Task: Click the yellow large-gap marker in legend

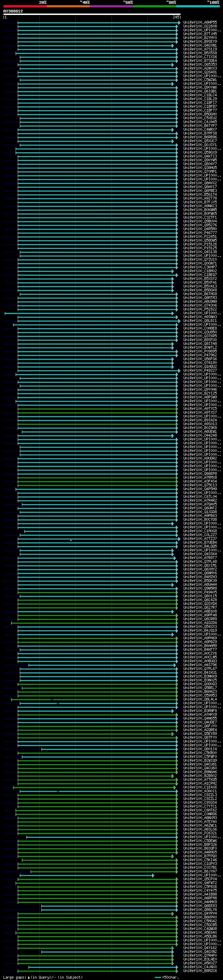Action: (29, 977)
